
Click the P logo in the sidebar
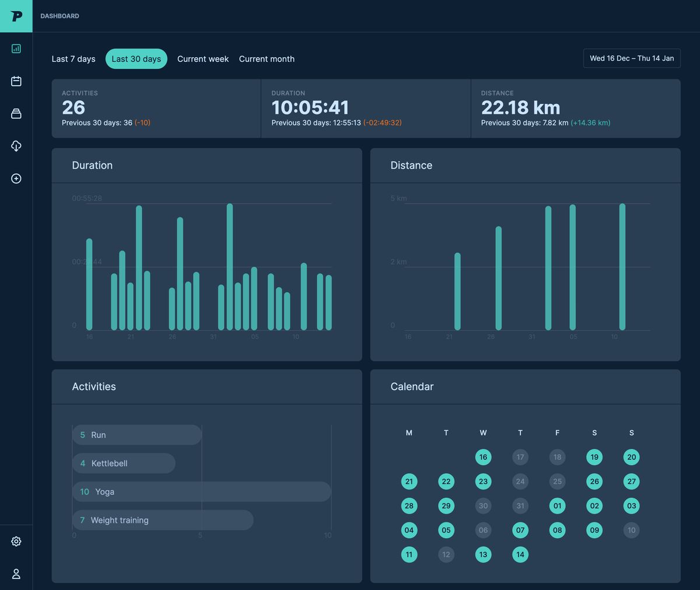16,16
